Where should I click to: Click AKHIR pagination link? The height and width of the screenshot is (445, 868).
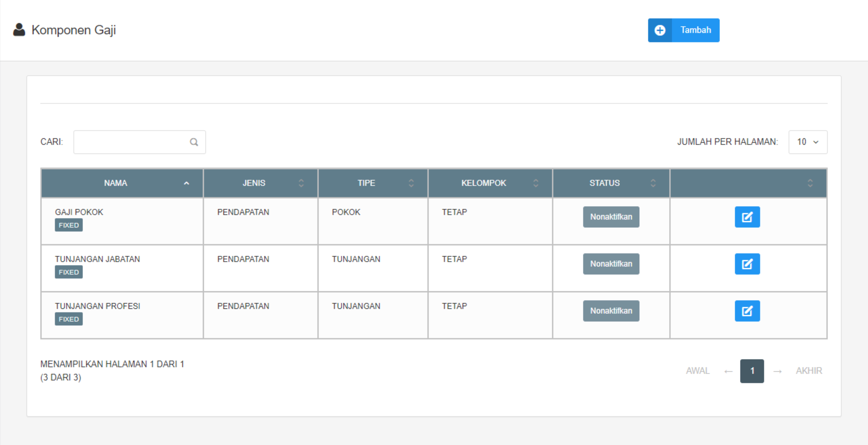click(809, 371)
